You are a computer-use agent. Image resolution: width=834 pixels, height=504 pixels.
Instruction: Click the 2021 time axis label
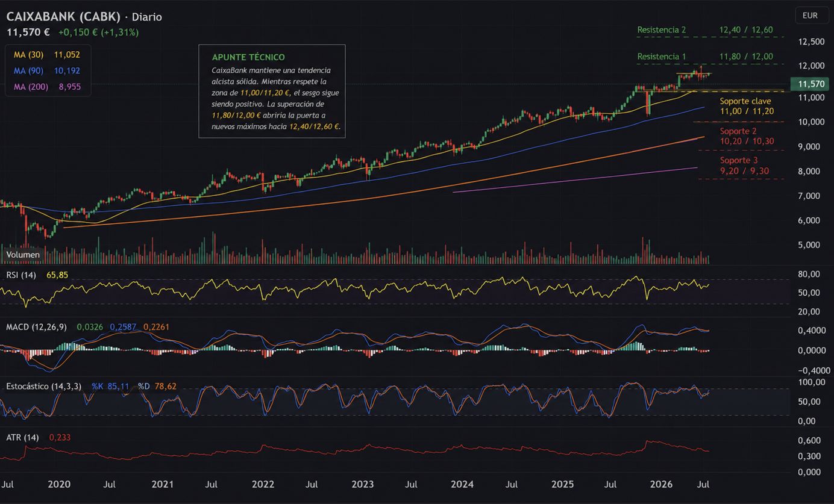(x=163, y=484)
